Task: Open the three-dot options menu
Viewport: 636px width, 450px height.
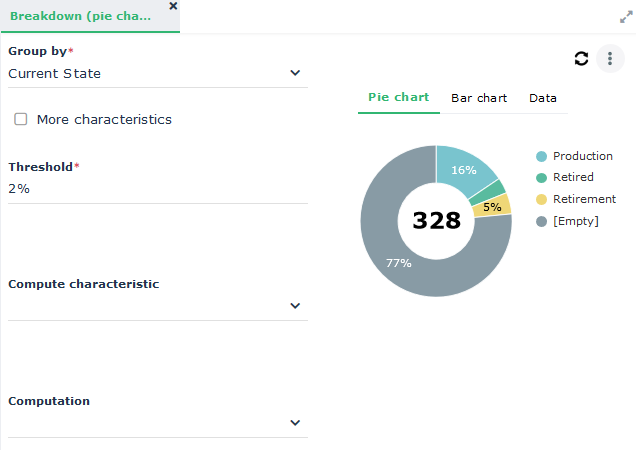Action: tap(610, 58)
